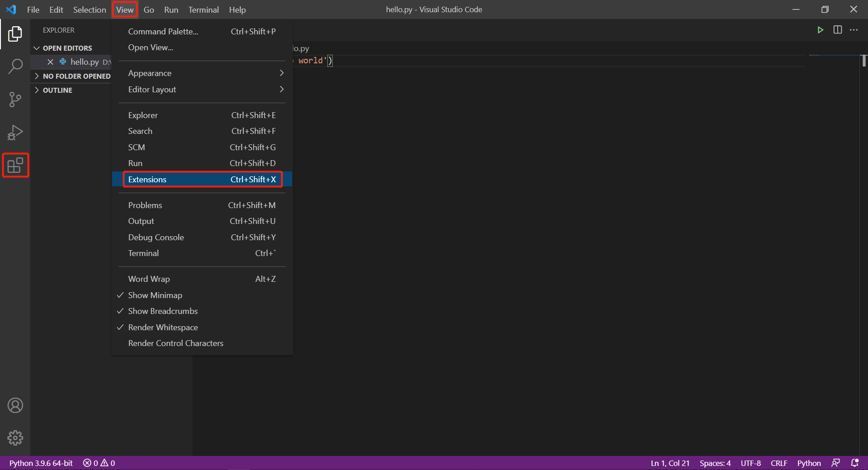Viewport: 868px width, 470px height.
Task: Expand the Appearance submenu
Action: coord(202,73)
